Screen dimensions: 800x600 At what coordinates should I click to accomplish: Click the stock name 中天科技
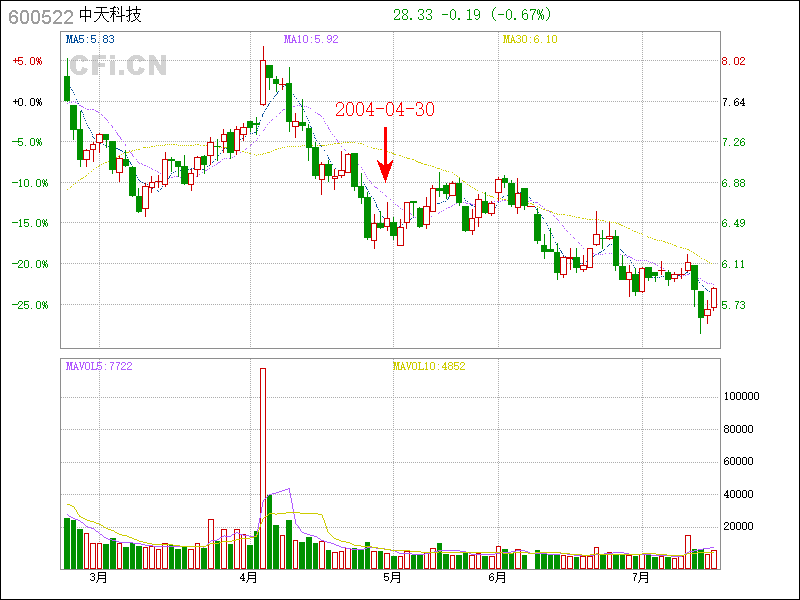[110, 17]
